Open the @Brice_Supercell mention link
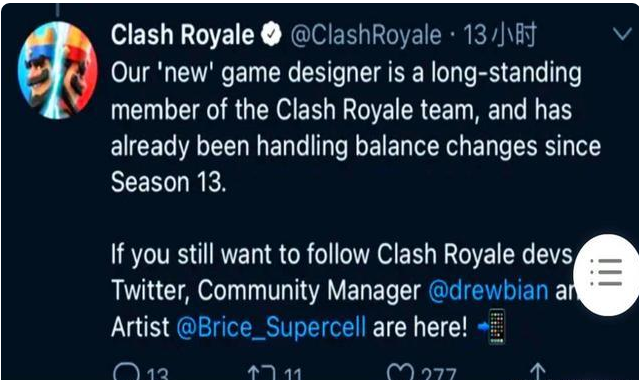The image size is (639, 380). (271, 327)
